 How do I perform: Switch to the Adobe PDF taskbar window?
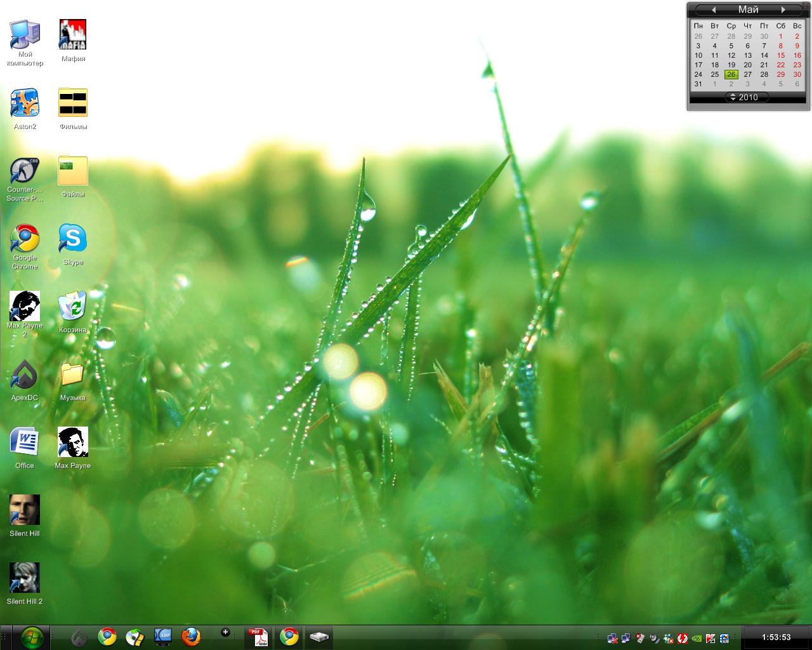point(259,637)
